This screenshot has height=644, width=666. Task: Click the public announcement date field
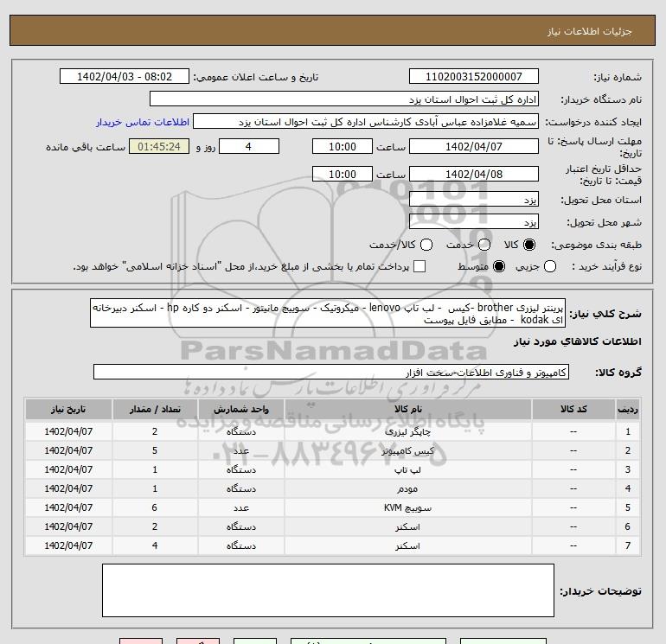coord(125,76)
